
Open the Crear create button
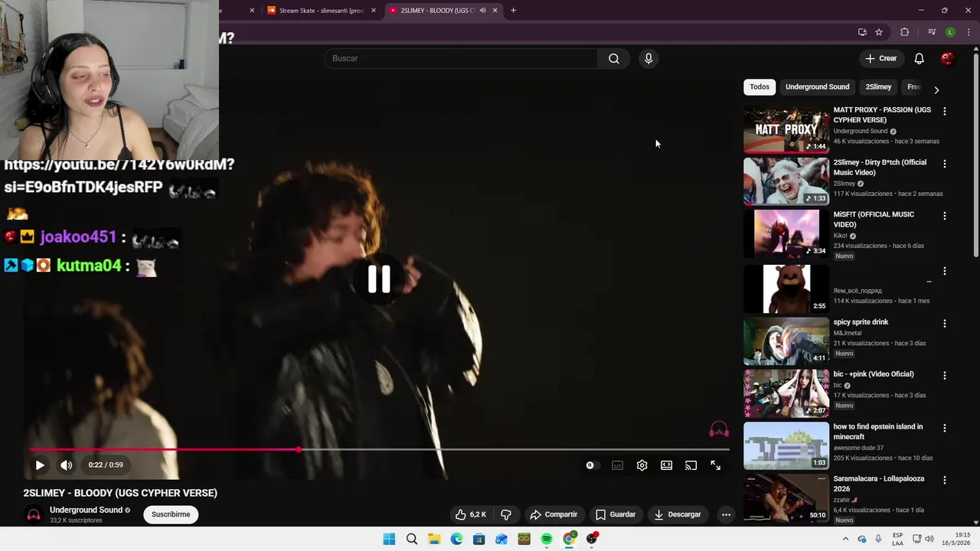pos(880,59)
